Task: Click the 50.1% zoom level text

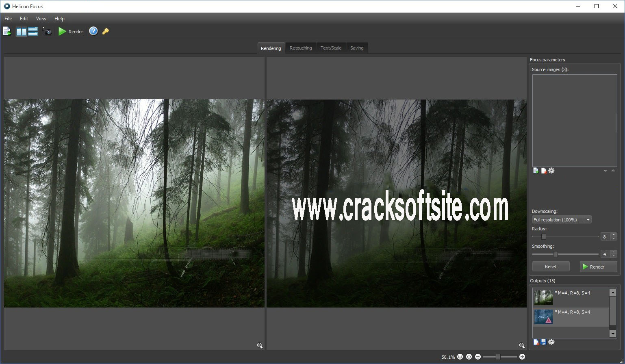Action: (448, 357)
